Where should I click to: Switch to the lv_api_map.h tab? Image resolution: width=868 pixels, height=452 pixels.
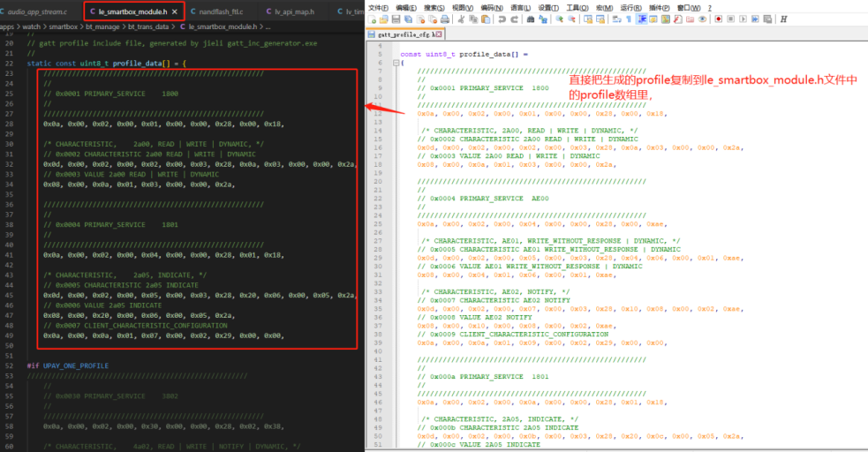[295, 11]
